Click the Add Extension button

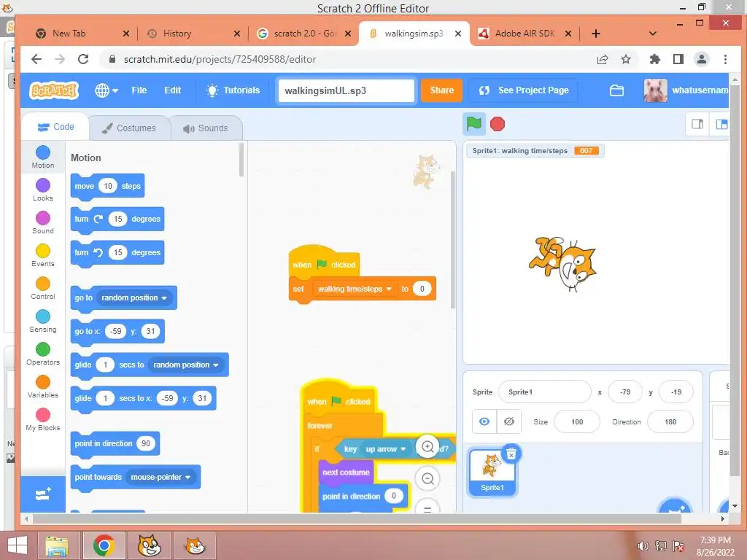click(43, 494)
